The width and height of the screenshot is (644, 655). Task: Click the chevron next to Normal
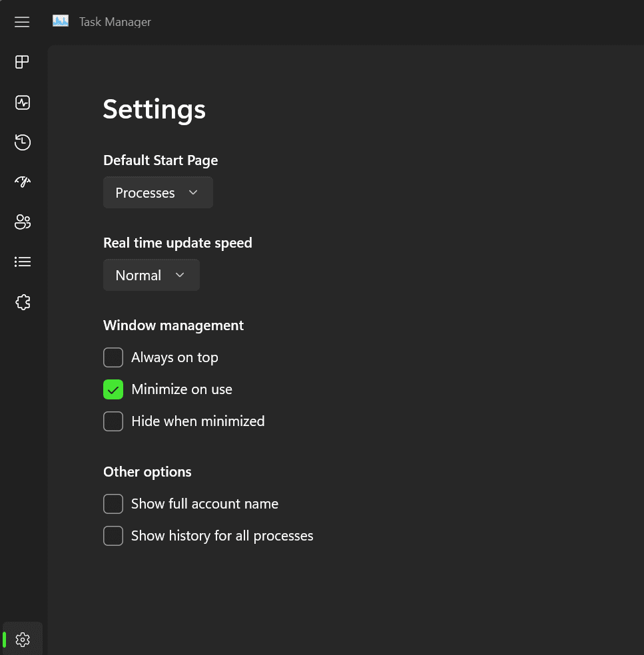pos(180,275)
